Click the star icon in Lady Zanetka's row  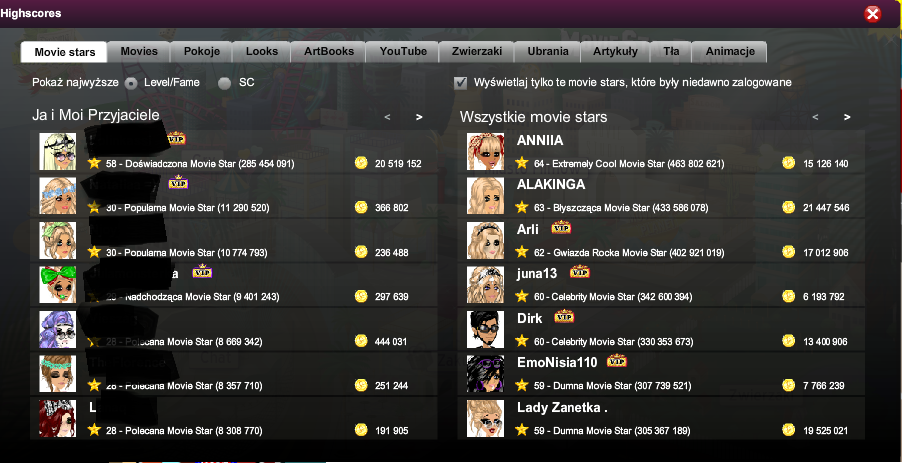pos(522,430)
